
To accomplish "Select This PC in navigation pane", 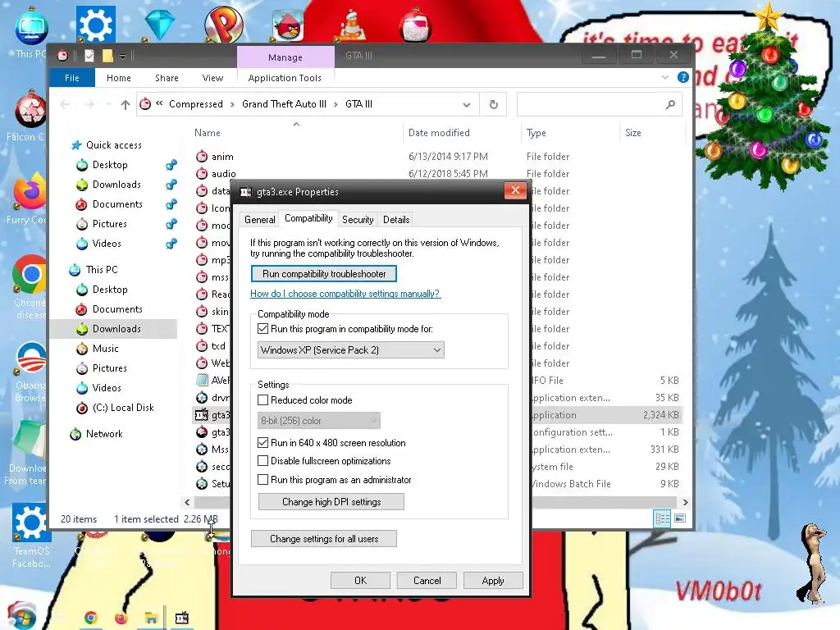I will click(x=101, y=270).
